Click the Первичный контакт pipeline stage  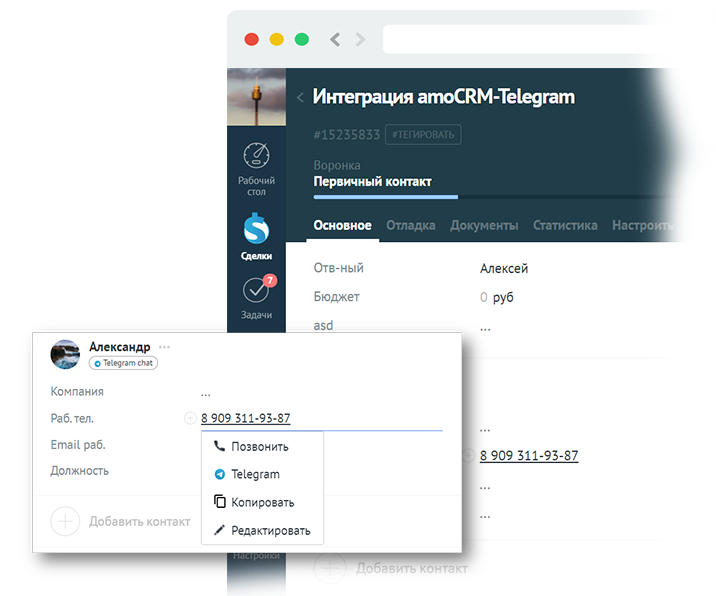372,182
